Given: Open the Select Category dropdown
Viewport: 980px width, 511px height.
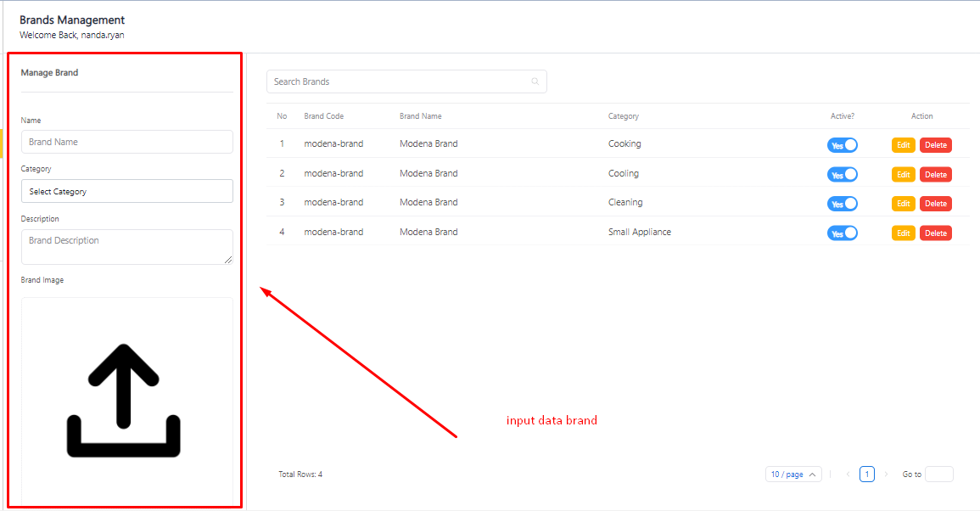Looking at the screenshot, I should pos(126,192).
